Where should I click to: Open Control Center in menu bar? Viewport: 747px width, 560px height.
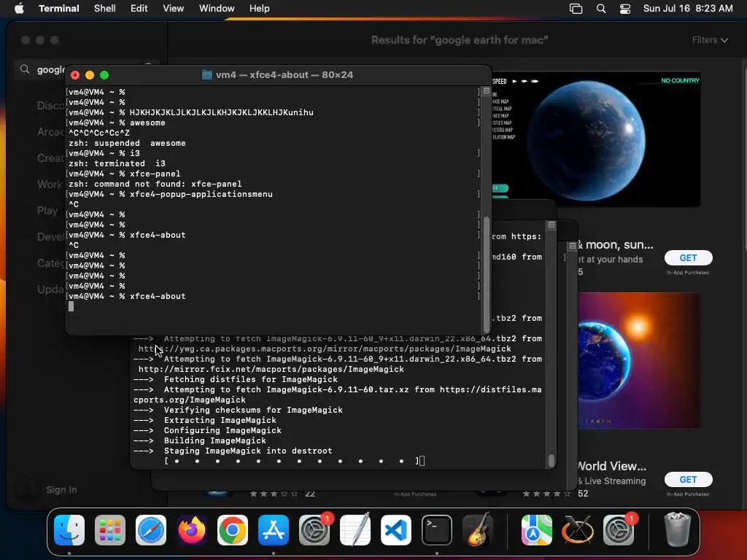[625, 9]
